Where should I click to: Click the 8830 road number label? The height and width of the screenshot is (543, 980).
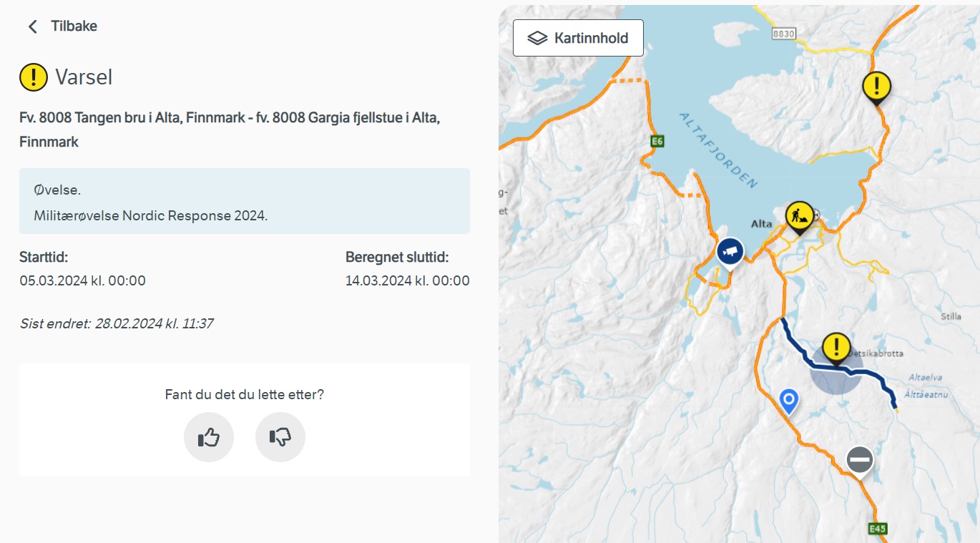click(784, 34)
